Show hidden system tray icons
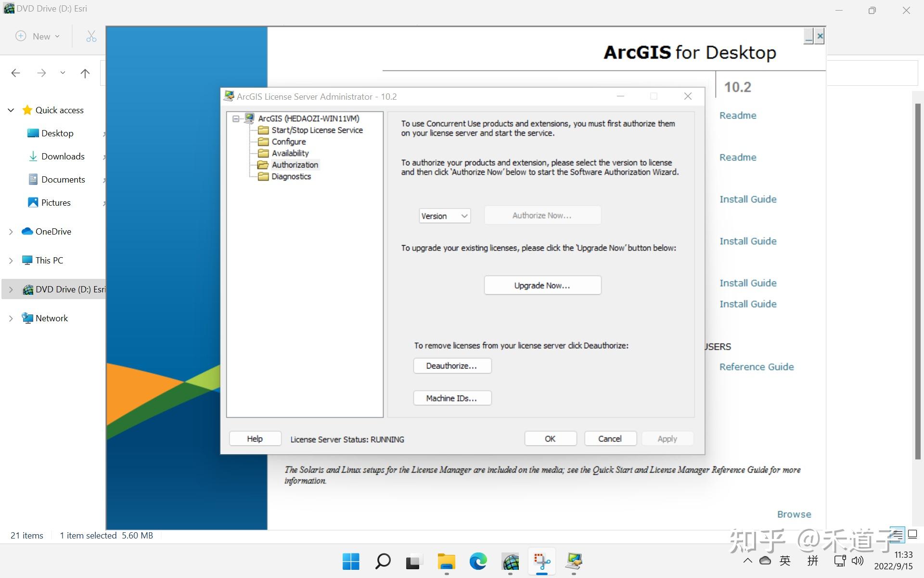Viewport: 924px width, 578px height. [747, 561]
